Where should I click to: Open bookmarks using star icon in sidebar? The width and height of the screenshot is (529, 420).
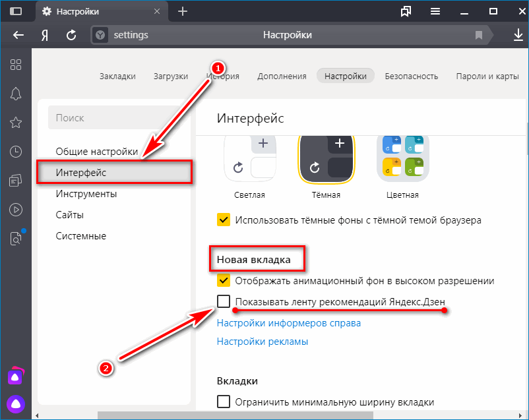pyautogui.click(x=16, y=122)
